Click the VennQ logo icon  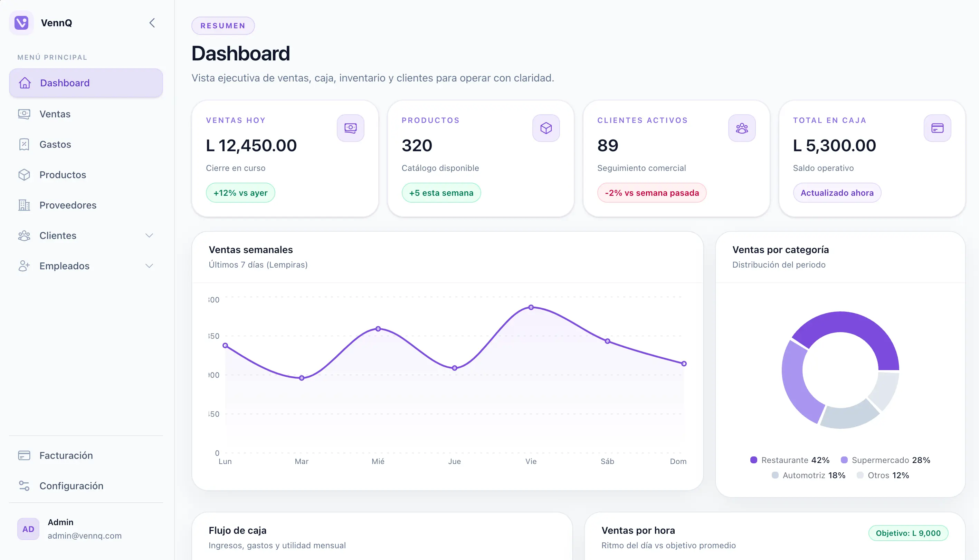(21, 23)
